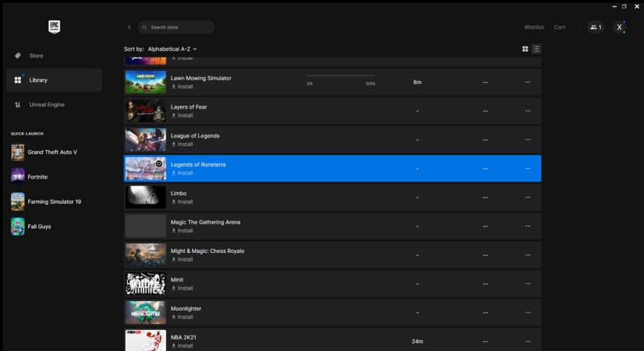Screen dimensions: 644x351
Task: Click the Epic Games logo
Action: coord(54,27)
